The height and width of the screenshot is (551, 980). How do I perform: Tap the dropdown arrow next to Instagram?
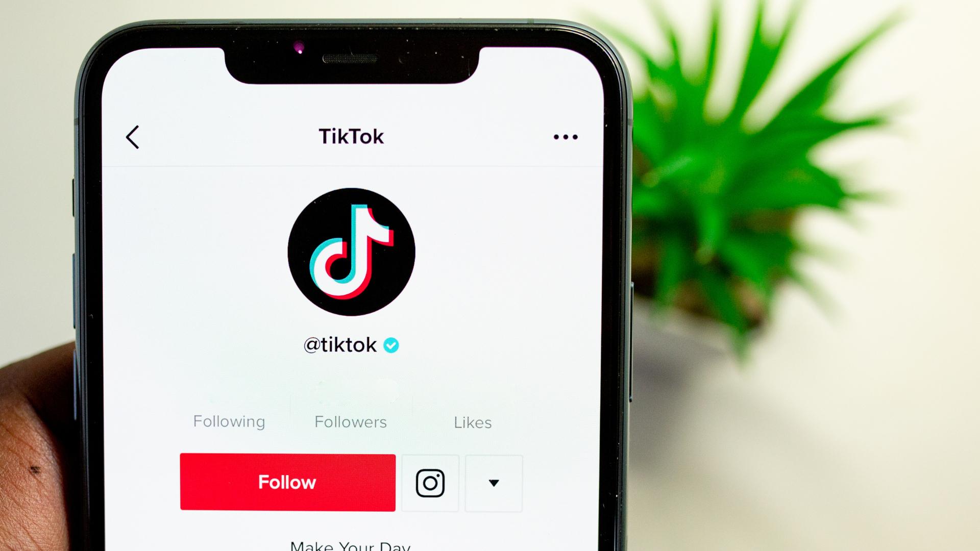pos(494,482)
